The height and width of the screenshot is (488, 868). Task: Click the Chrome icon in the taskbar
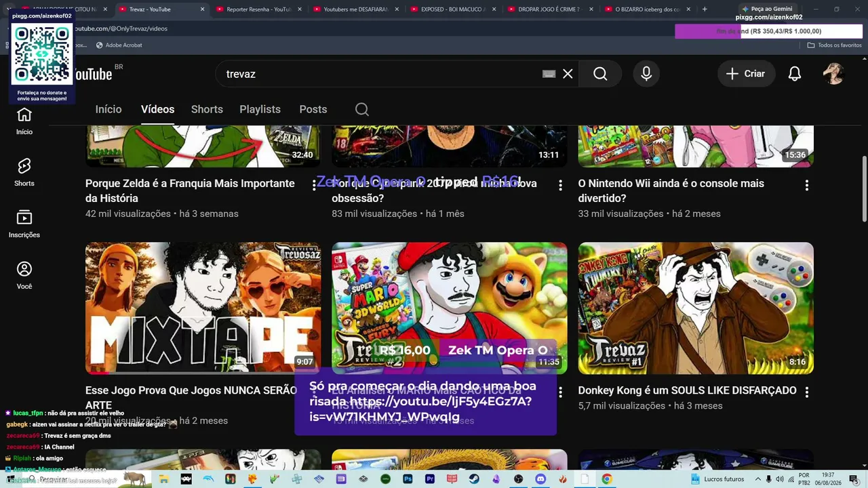coord(607,479)
